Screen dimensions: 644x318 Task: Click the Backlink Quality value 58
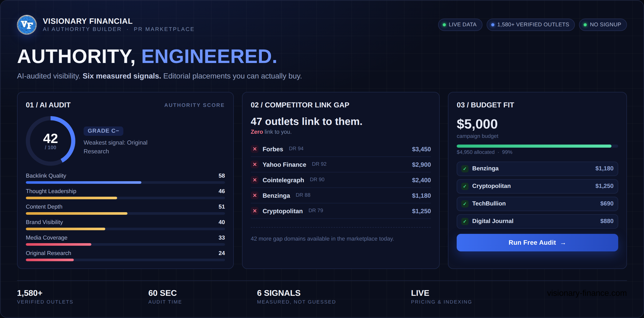[x=222, y=176]
